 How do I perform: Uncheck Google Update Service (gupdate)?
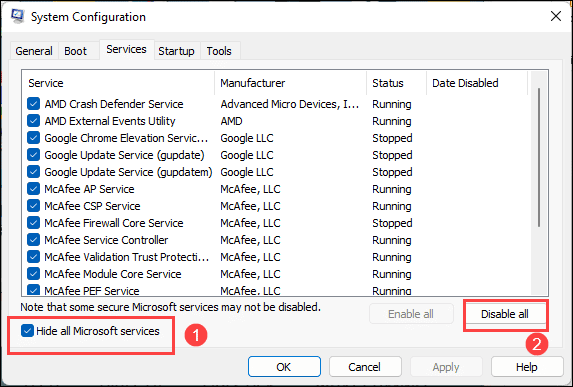(x=33, y=155)
